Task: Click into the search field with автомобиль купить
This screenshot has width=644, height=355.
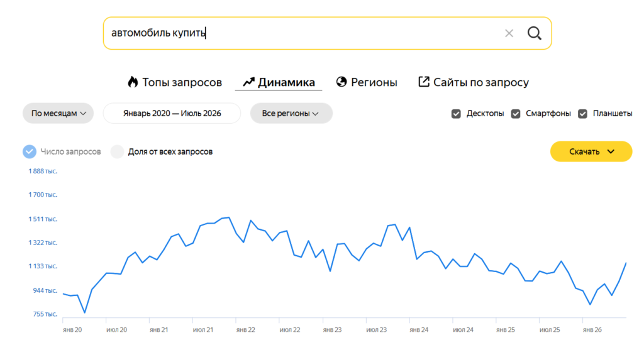Action: (x=304, y=33)
